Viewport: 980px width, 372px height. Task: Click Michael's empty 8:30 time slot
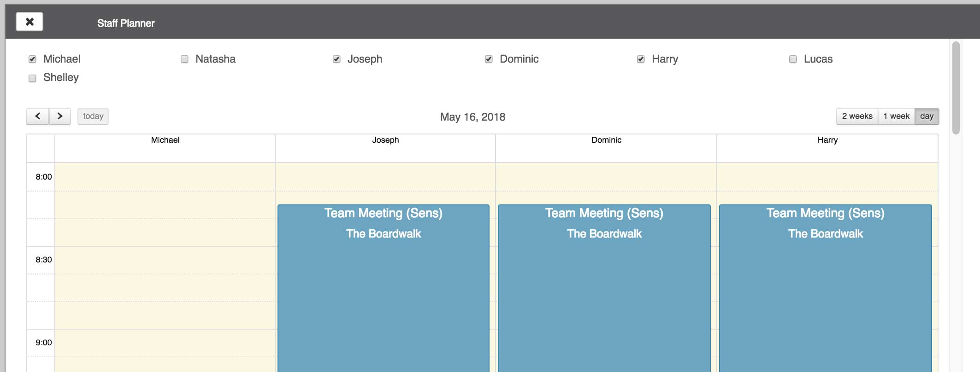coord(165,260)
